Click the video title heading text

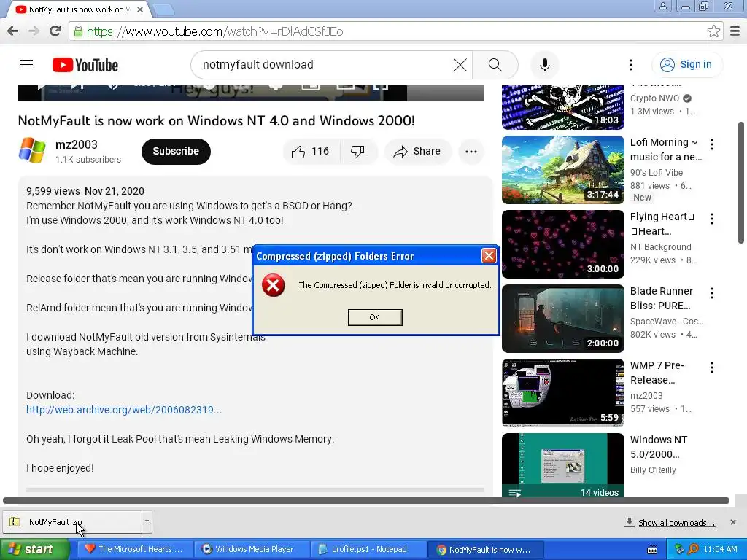click(x=216, y=120)
